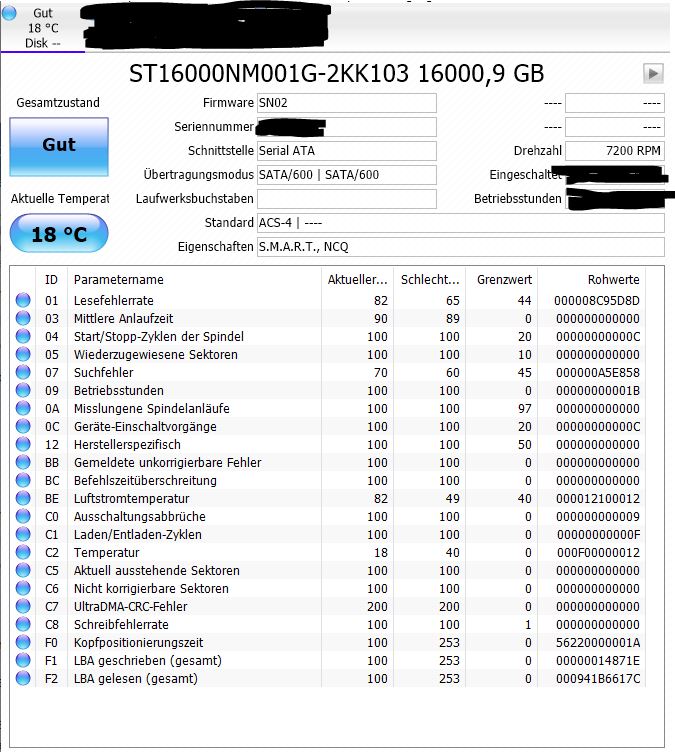
Task: Click the Schlecht... column header
Action: tap(429, 280)
